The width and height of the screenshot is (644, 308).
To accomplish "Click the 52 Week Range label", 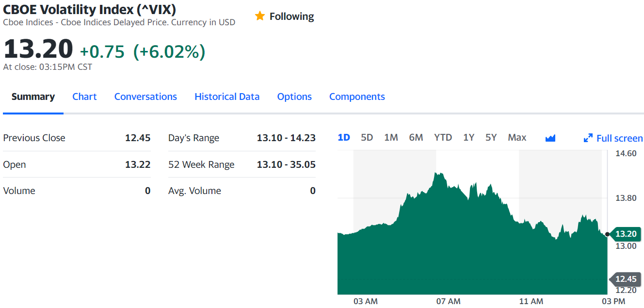I will pos(201,164).
